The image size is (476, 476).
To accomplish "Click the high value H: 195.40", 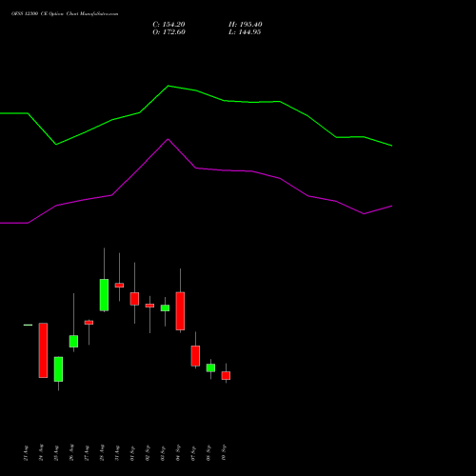I will coord(246,25).
